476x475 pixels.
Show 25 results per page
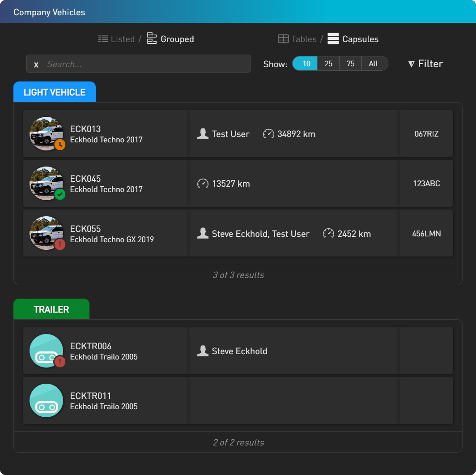(328, 64)
